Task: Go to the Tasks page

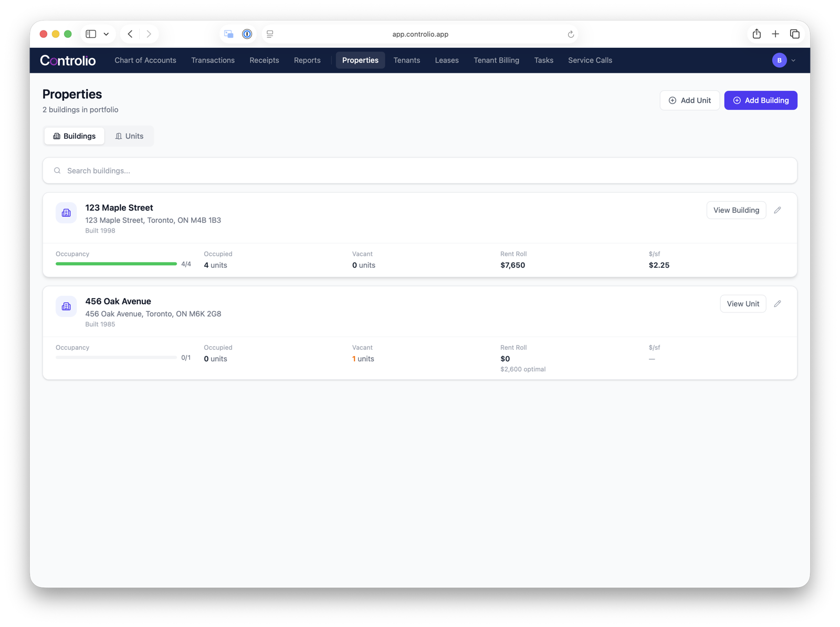Action: tap(544, 60)
